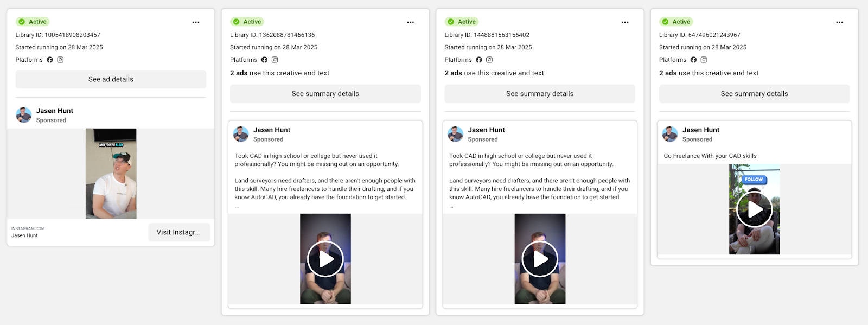Open Jasen Hunt name link on fourth card
Image resolution: width=868 pixels, height=325 pixels.
click(x=700, y=130)
